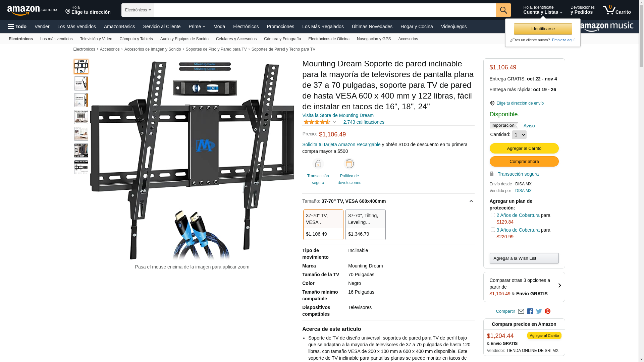Select the 37-70" Tilting Leveling size option
This screenshot has height=362, width=644.
point(366,225)
